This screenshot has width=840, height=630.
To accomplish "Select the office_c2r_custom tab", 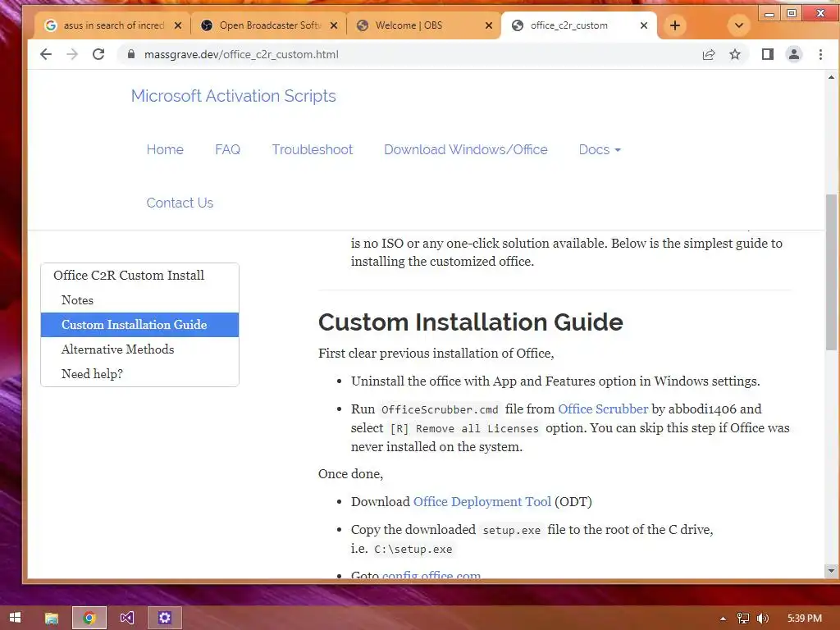I will click(578, 25).
